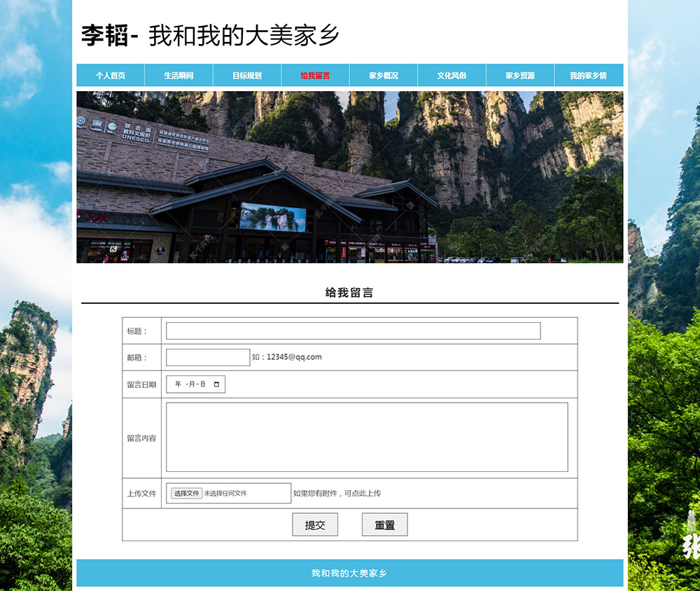Select the year segment of 留言日期
700x591 pixels.
178,384
